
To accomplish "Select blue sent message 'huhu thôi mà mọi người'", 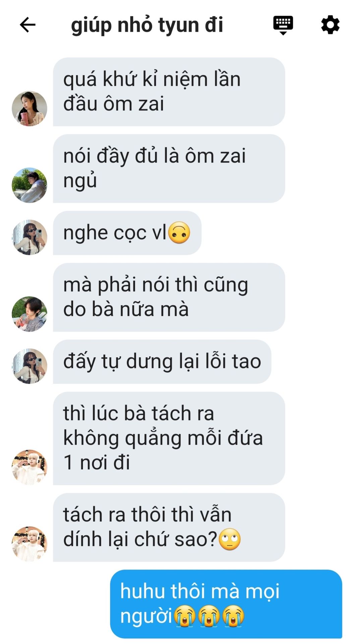I will 226,604.
